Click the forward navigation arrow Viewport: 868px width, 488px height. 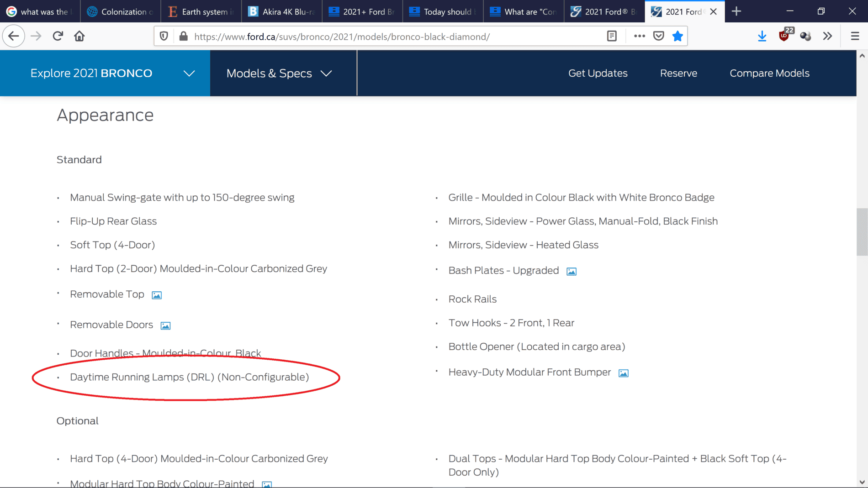click(x=36, y=36)
